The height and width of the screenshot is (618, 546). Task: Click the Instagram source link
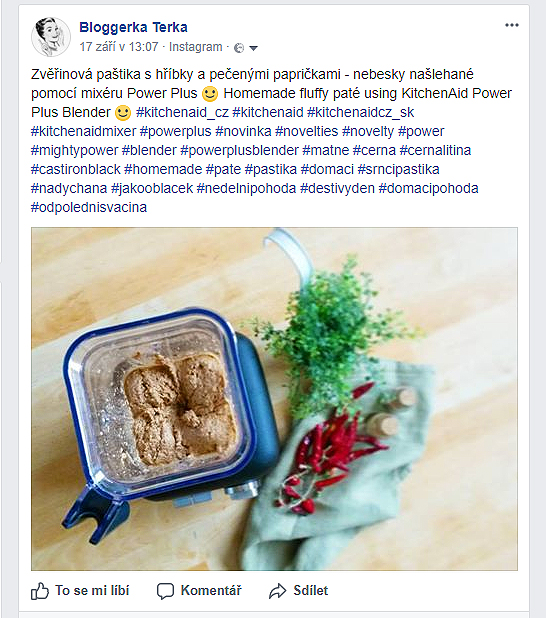pyautogui.click(x=196, y=47)
